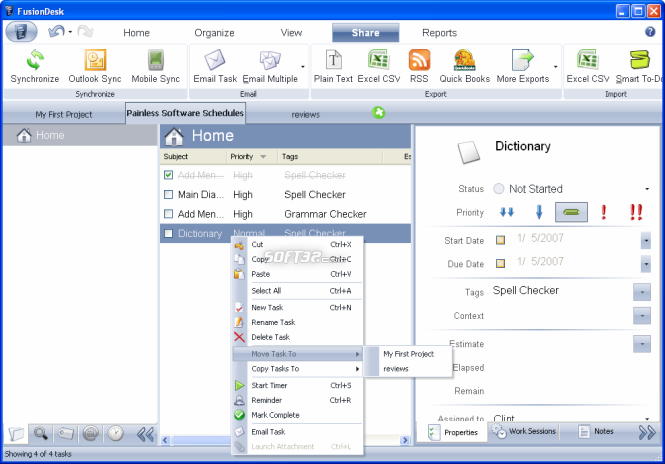
Task: Click the FusionDesk application menu button
Action: coord(21,32)
